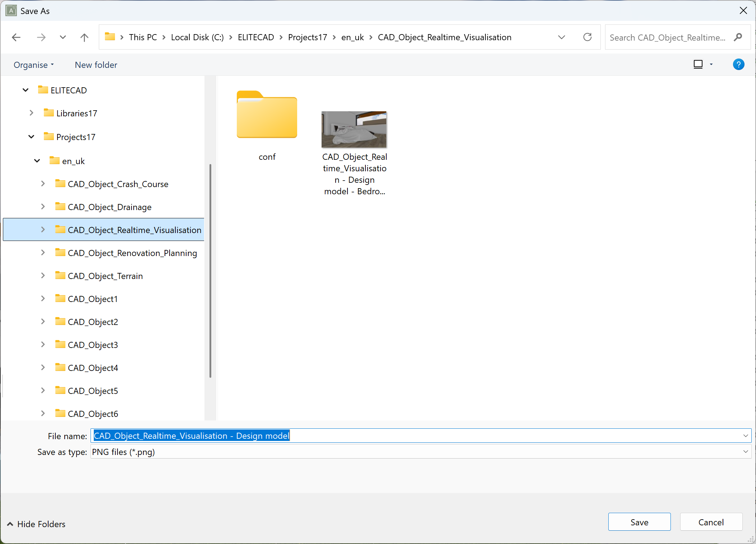
Task: Open the recent locations dropdown arrow
Action: coord(63,37)
